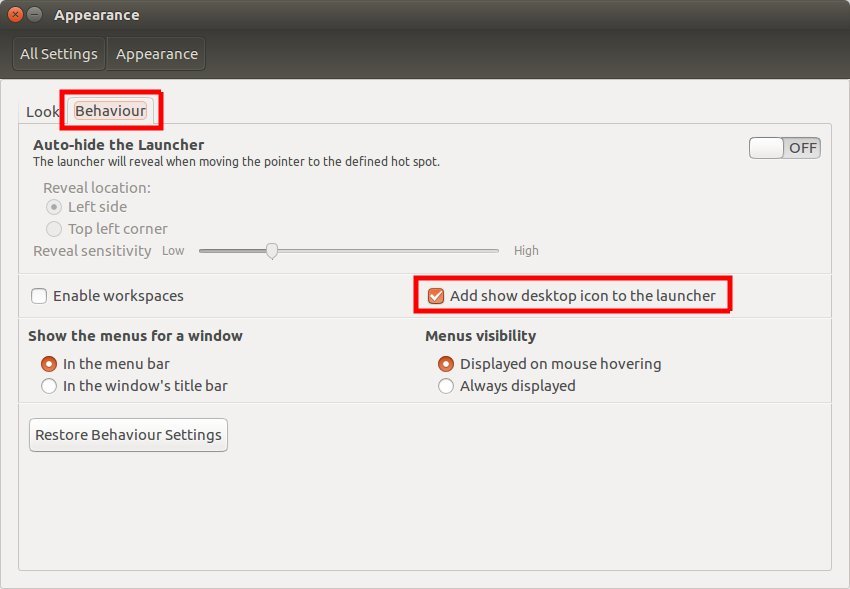Switch to the Look tab
This screenshot has width=850, height=589.
pyautogui.click(x=41, y=112)
